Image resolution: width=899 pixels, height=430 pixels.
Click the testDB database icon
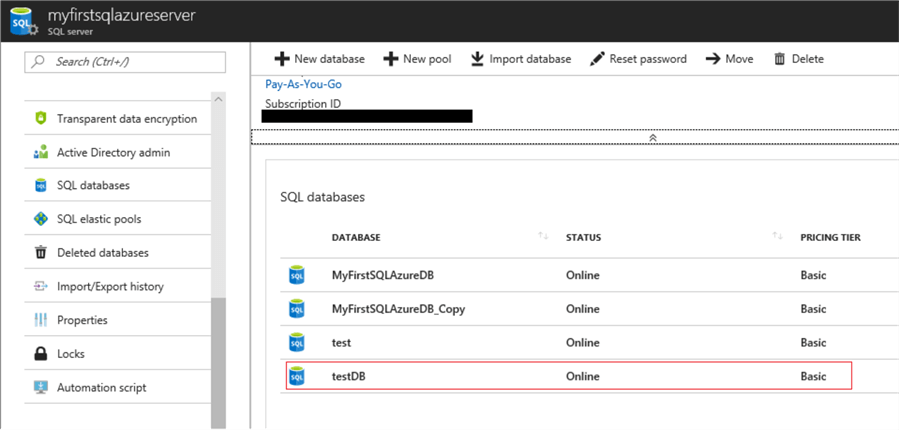(x=296, y=376)
